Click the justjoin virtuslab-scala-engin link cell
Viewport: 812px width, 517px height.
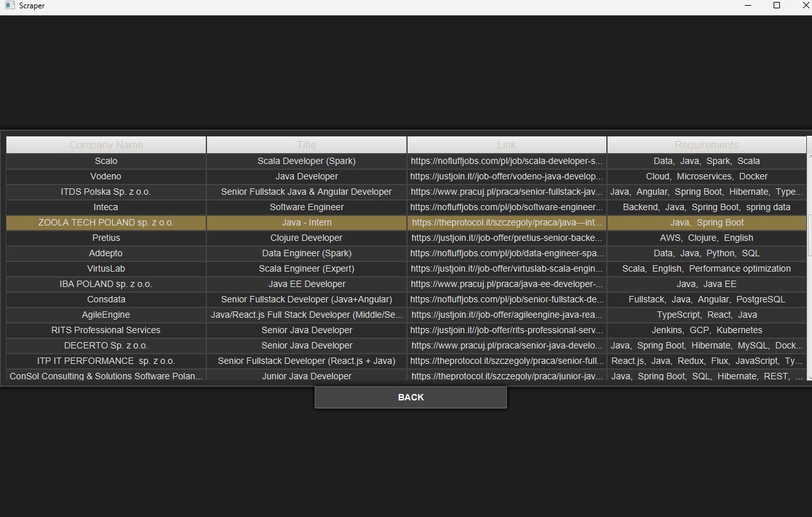coord(507,268)
